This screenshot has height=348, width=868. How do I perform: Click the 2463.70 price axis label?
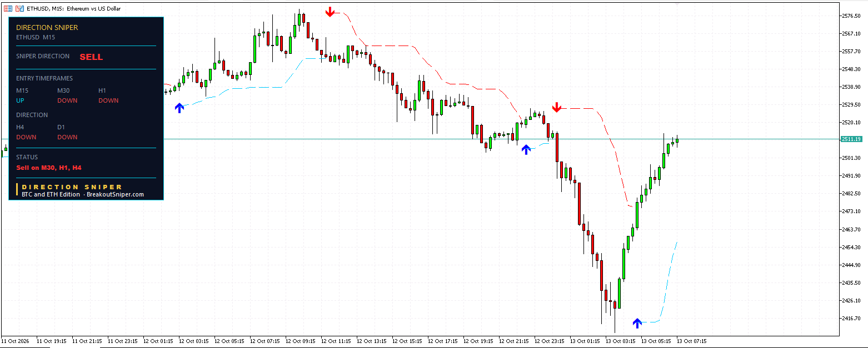[x=851, y=229]
